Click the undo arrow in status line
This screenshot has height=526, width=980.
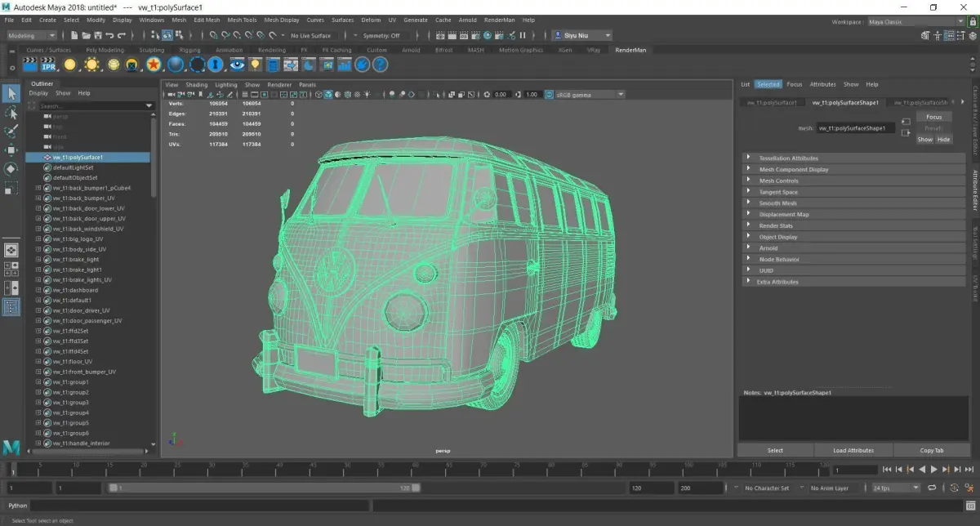point(110,36)
